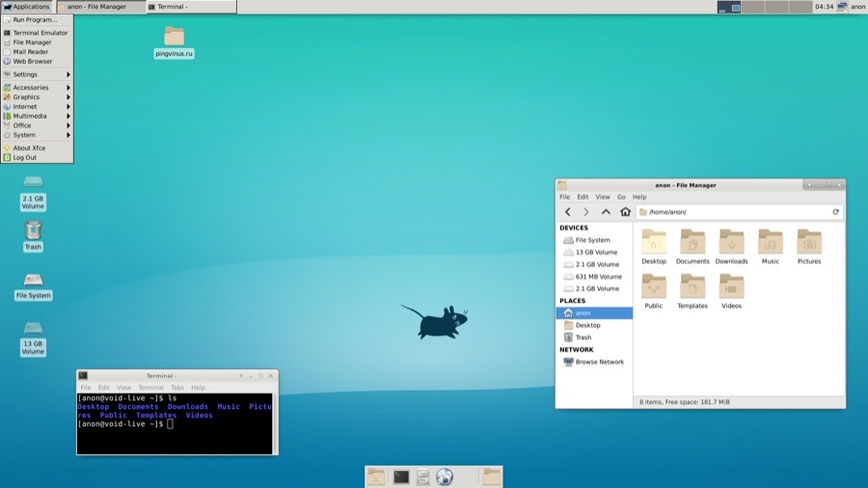Image resolution: width=868 pixels, height=488 pixels.
Task: Open the Tabs menu in the Terminal window
Action: (x=177, y=388)
